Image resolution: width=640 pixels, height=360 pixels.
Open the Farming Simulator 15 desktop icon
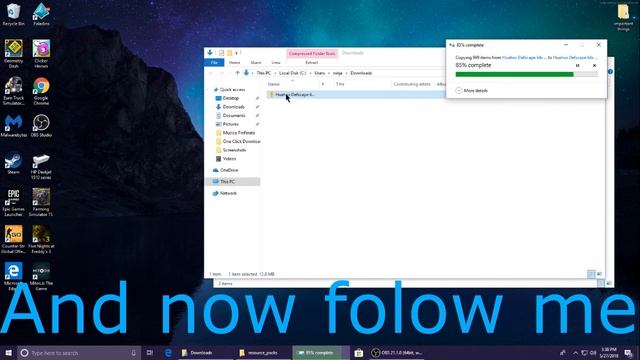[x=41, y=202]
